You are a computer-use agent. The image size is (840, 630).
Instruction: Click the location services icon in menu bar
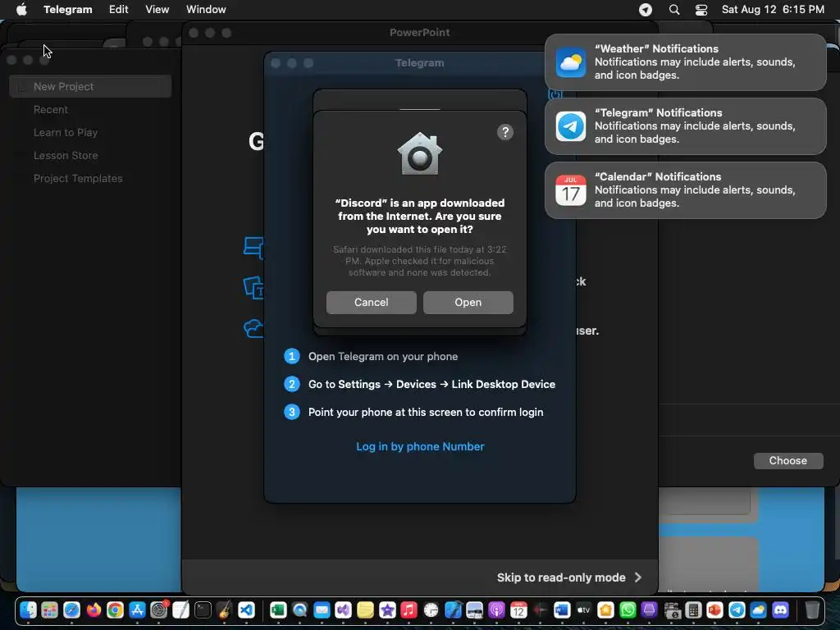646,10
